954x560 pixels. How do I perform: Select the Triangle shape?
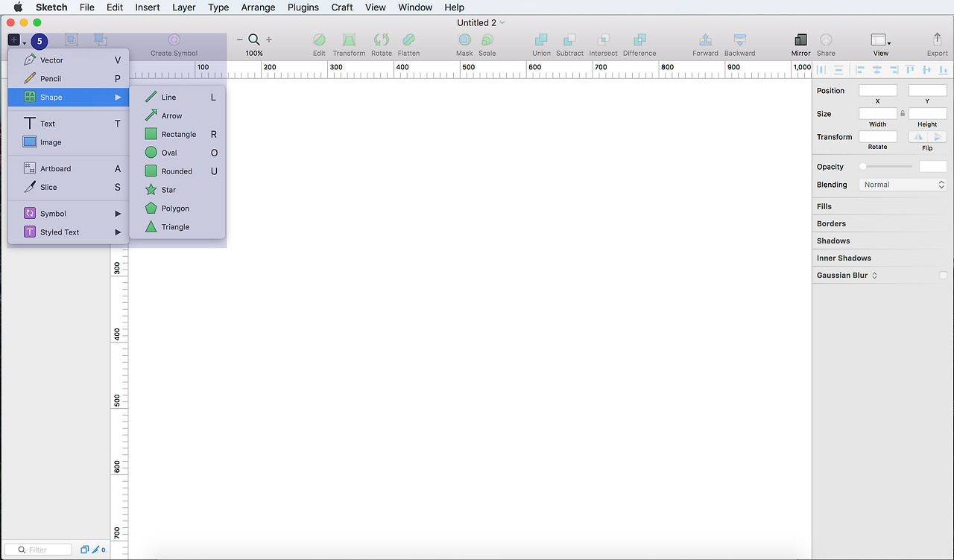(177, 227)
